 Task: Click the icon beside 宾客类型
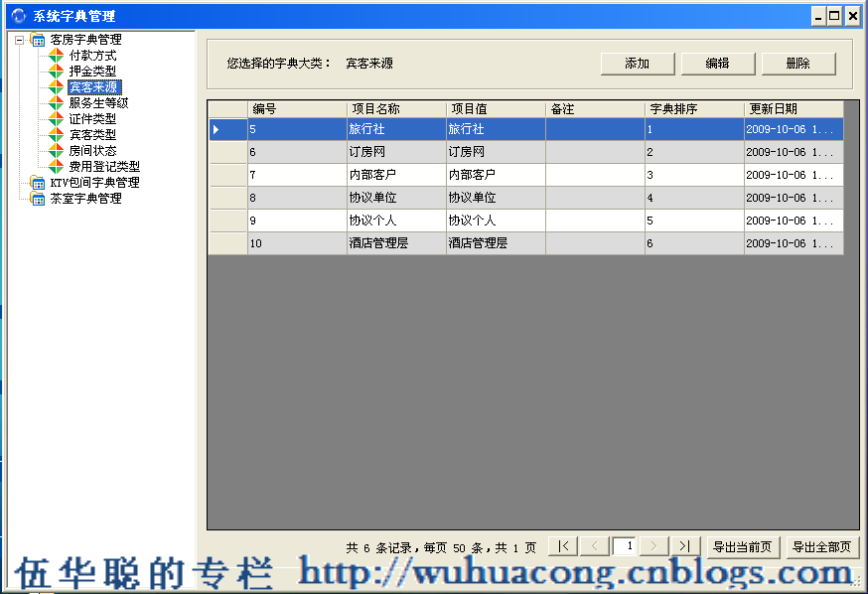click(x=56, y=134)
